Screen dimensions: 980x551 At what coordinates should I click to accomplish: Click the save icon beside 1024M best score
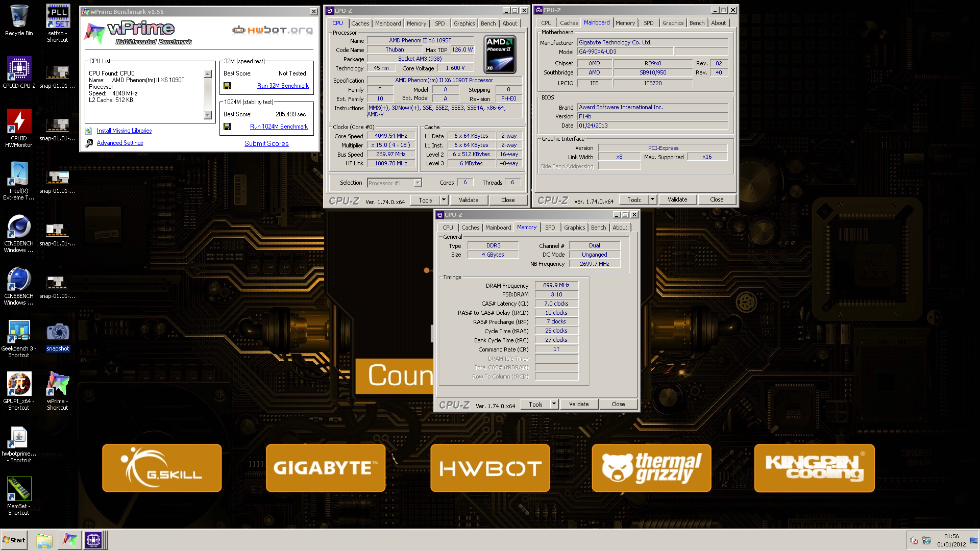pos(227,127)
